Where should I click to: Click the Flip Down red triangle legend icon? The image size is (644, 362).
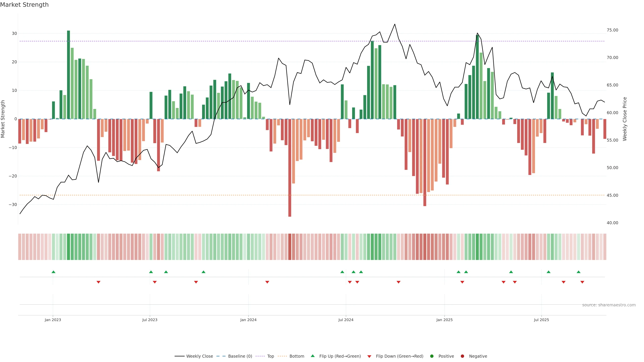[369, 356]
